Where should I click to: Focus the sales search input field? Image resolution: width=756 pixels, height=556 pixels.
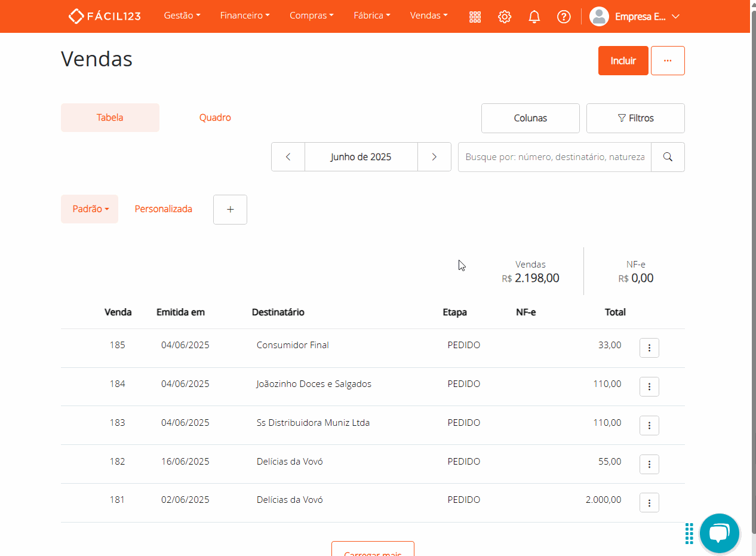[x=554, y=157]
